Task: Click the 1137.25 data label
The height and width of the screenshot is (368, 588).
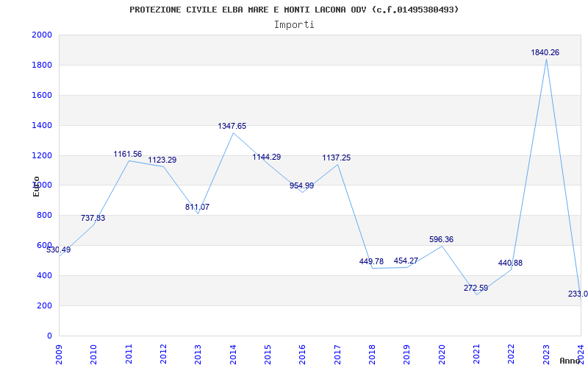Action: [337, 158]
